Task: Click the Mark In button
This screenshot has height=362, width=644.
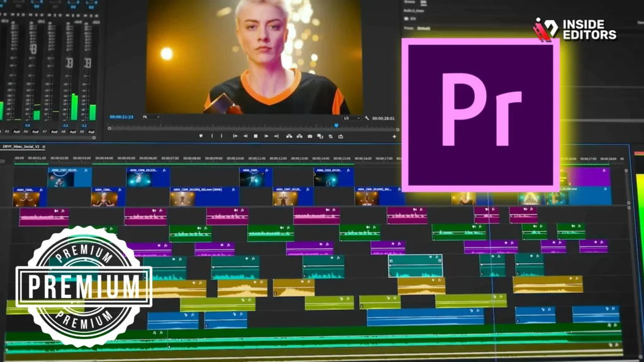Action: (212, 136)
